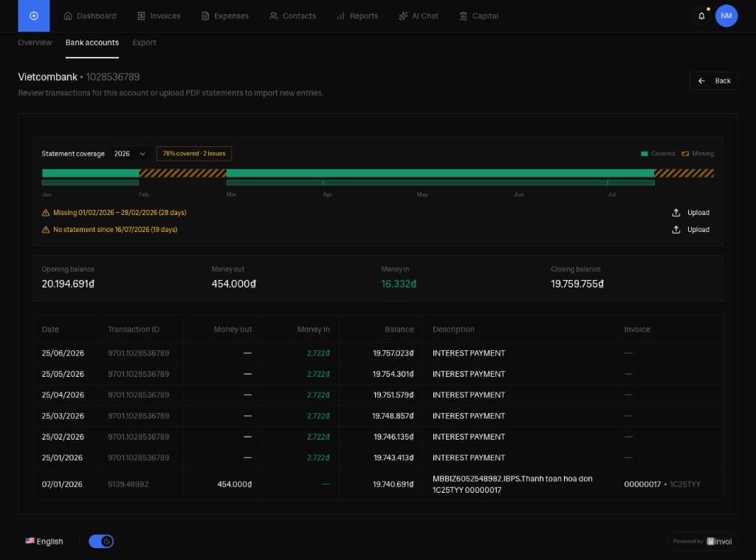
Task: Click the Description column header
Action: (x=453, y=329)
